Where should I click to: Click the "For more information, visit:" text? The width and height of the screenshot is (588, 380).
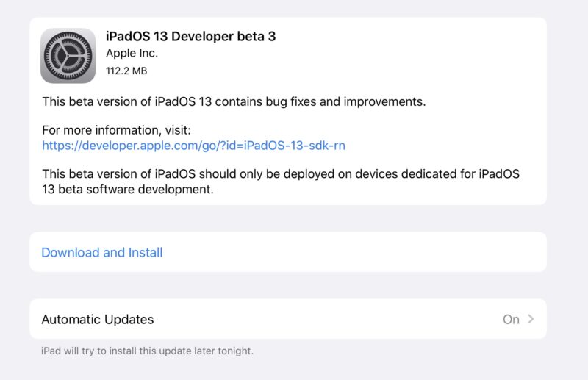[116, 130]
